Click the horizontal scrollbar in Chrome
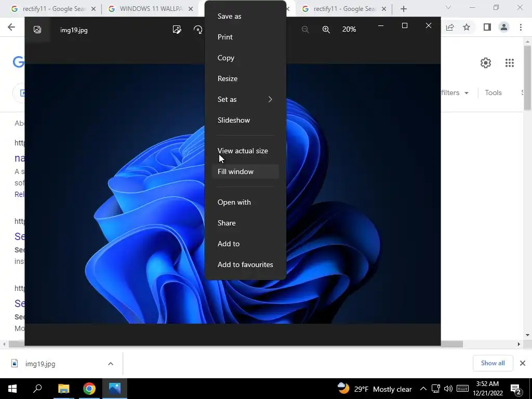Viewport: 532px width, 399px height. (x=235, y=344)
